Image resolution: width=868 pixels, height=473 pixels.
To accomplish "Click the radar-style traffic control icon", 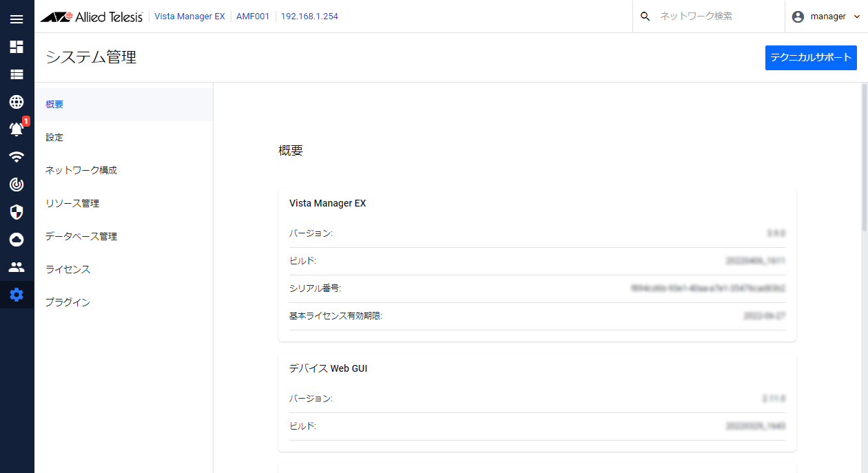I will pyautogui.click(x=17, y=184).
